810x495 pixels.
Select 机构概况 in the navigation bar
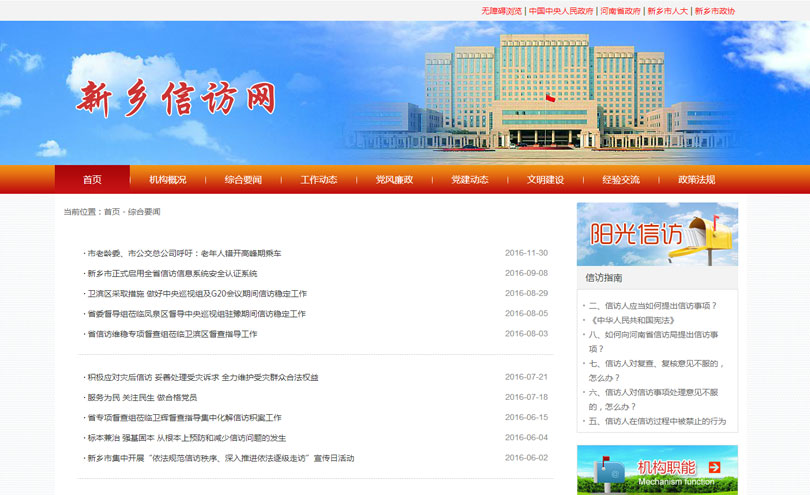click(168, 180)
